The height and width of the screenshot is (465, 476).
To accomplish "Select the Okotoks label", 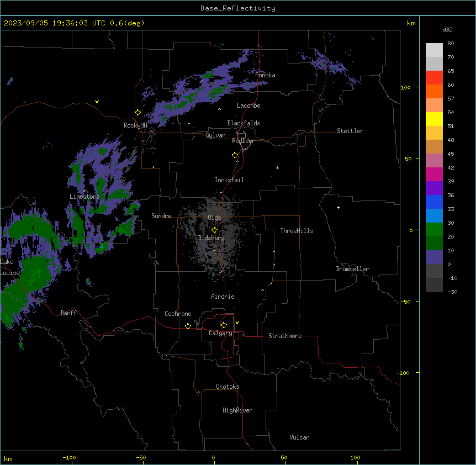I will tap(228, 387).
